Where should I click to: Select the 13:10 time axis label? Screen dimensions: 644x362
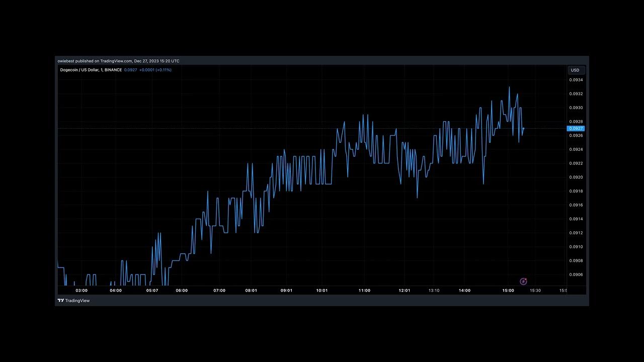[434, 291]
